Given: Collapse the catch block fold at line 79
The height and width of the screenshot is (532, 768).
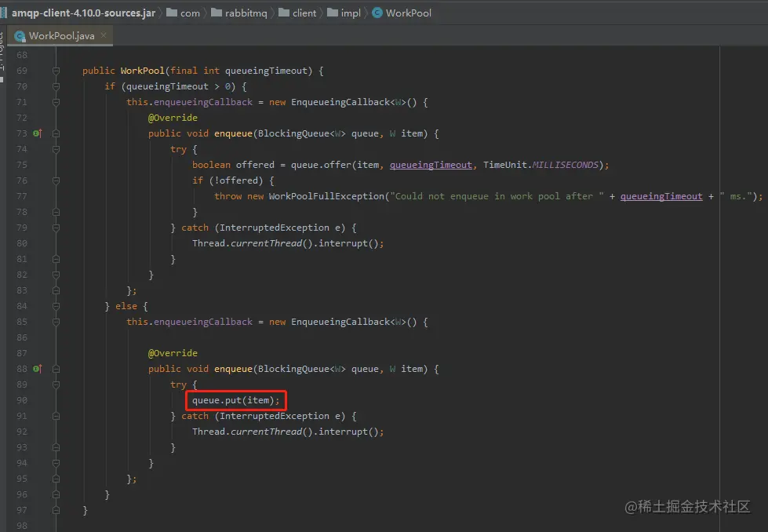Looking at the screenshot, I should [x=56, y=228].
